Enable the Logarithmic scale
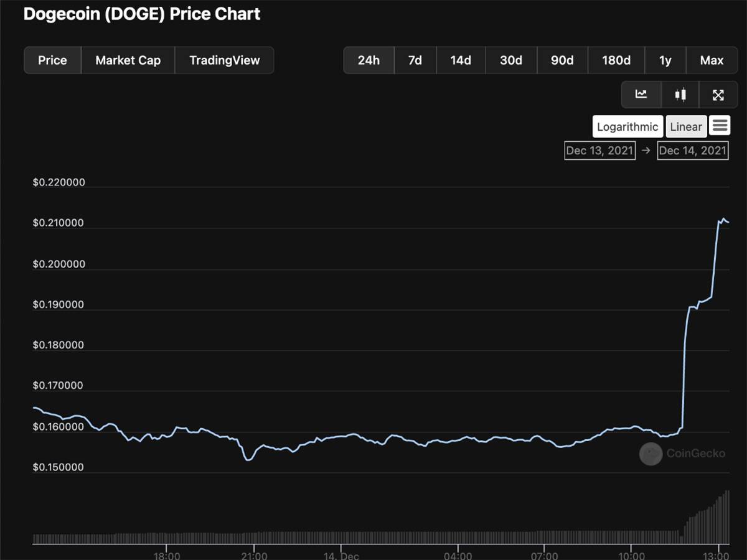Image resolution: width=747 pixels, height=560 pixels. pyautogui.click(x=627, y=126)
